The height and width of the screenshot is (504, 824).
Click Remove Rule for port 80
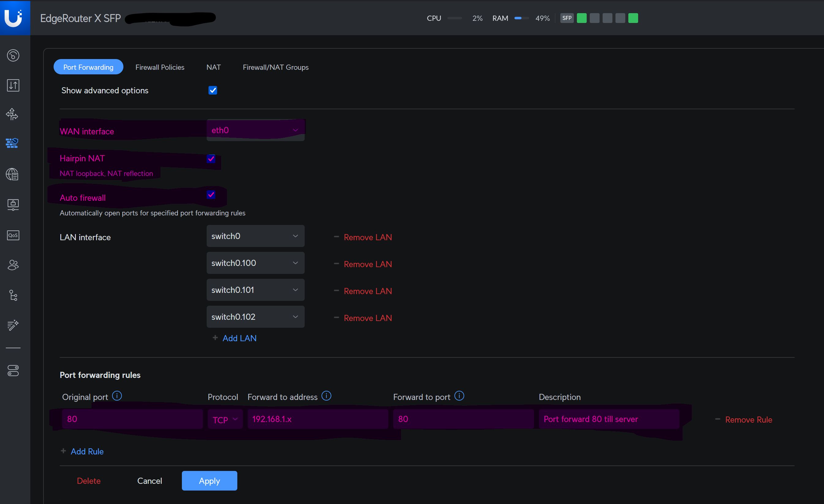tap(744, 420)
